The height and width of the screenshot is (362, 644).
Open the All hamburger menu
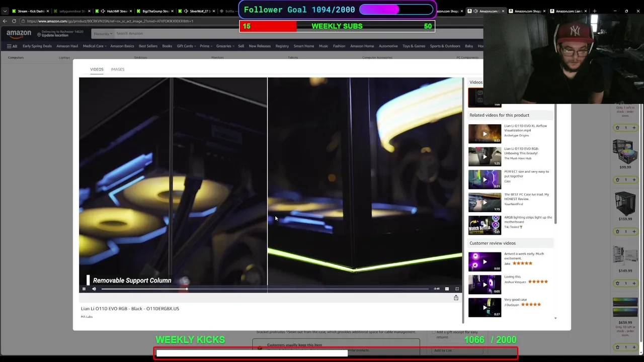pos(12,46)
